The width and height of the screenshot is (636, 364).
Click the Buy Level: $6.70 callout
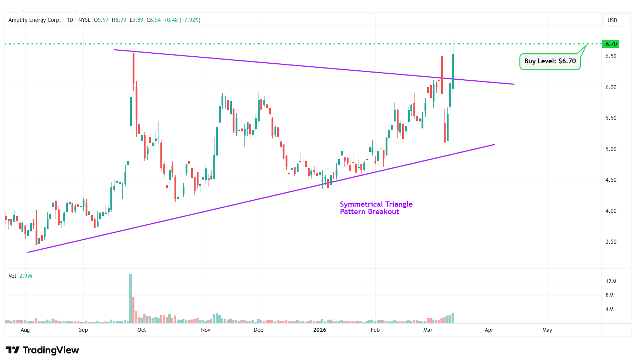coord(550,61)
